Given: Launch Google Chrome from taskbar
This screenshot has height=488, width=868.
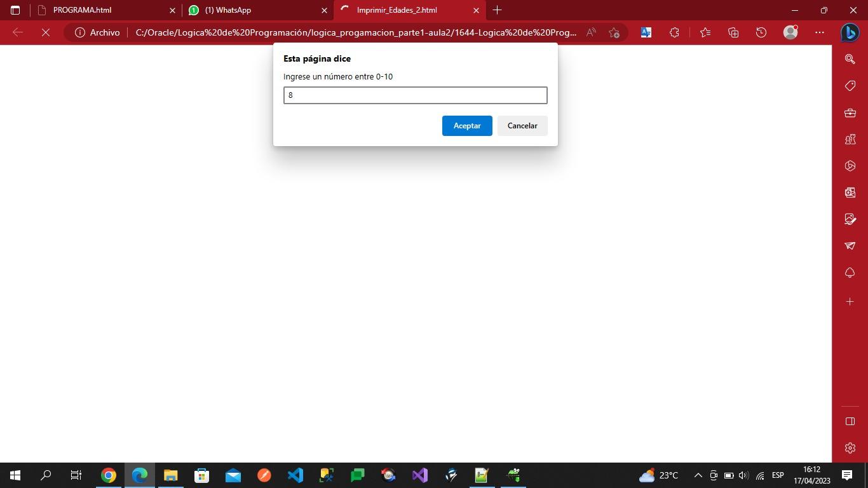Looking at the screenshot, I should point(109,475).
